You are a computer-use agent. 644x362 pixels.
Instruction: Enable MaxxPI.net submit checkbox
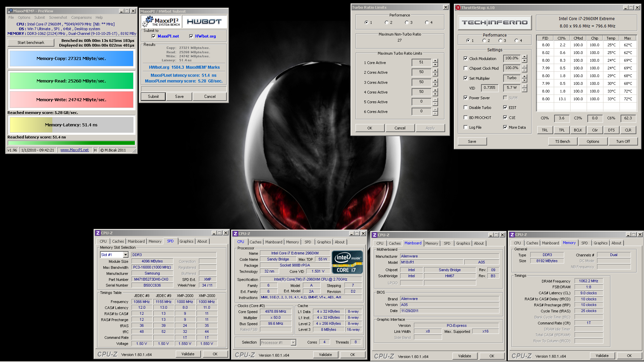pos(154,36)
